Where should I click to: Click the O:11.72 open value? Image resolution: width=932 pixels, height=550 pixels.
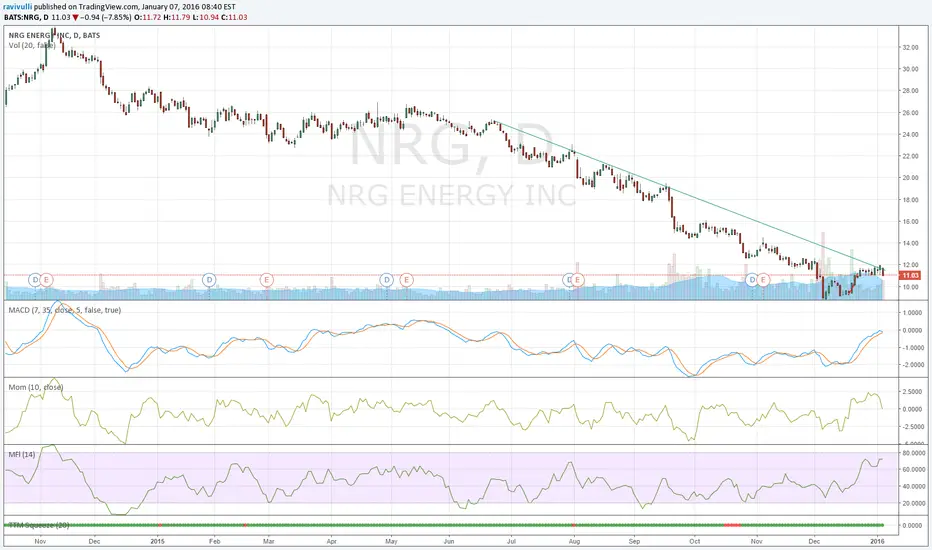pyautogui.click(x=147, y=17)
